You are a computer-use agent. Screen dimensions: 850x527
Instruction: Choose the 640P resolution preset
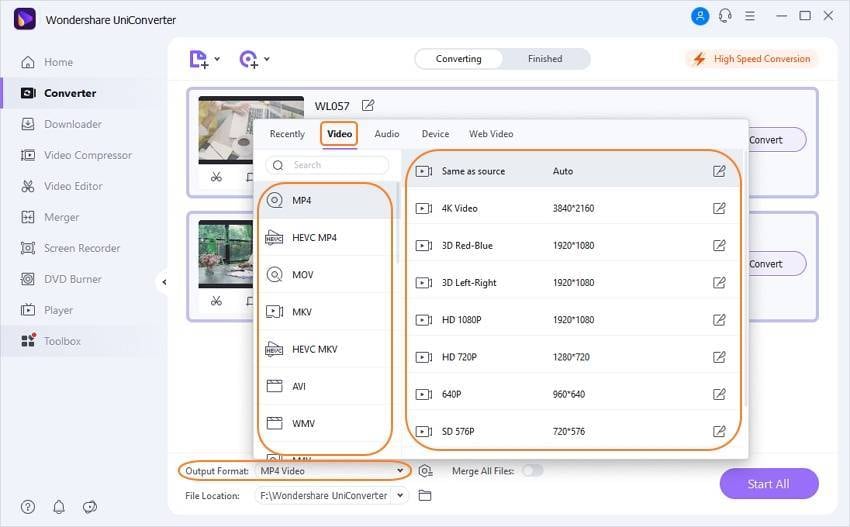coord(574,394)
